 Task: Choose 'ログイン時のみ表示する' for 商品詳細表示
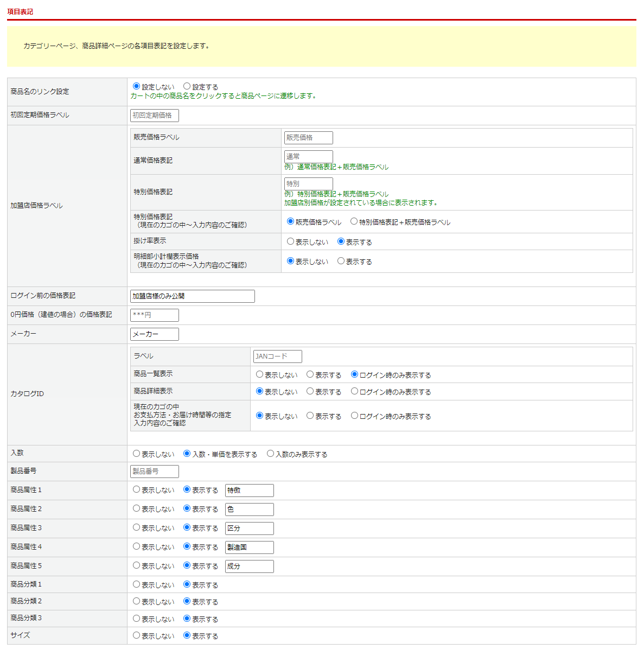pos(355,391)
